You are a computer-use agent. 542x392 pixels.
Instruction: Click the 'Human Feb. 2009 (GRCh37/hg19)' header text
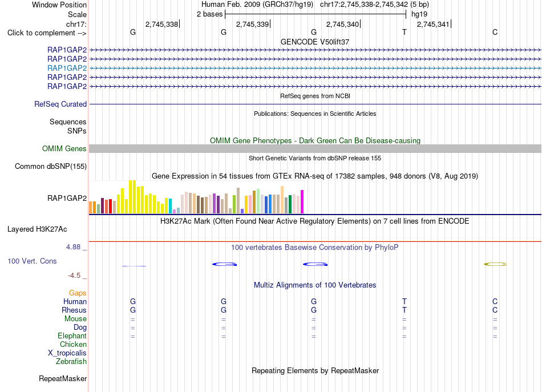tap(257, 5)
